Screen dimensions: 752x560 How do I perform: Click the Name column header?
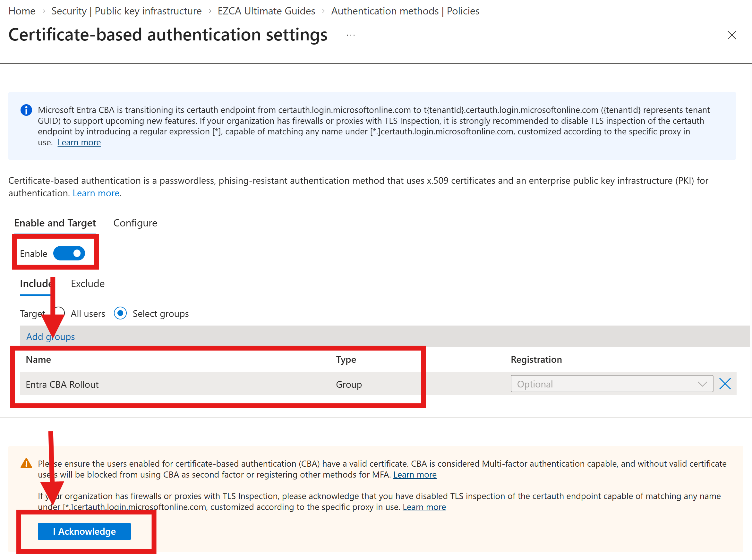(x=38, y=359)
